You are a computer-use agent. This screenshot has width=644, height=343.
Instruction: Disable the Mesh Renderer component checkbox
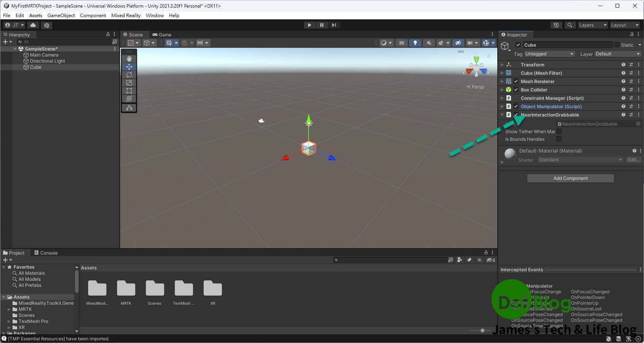516,81
